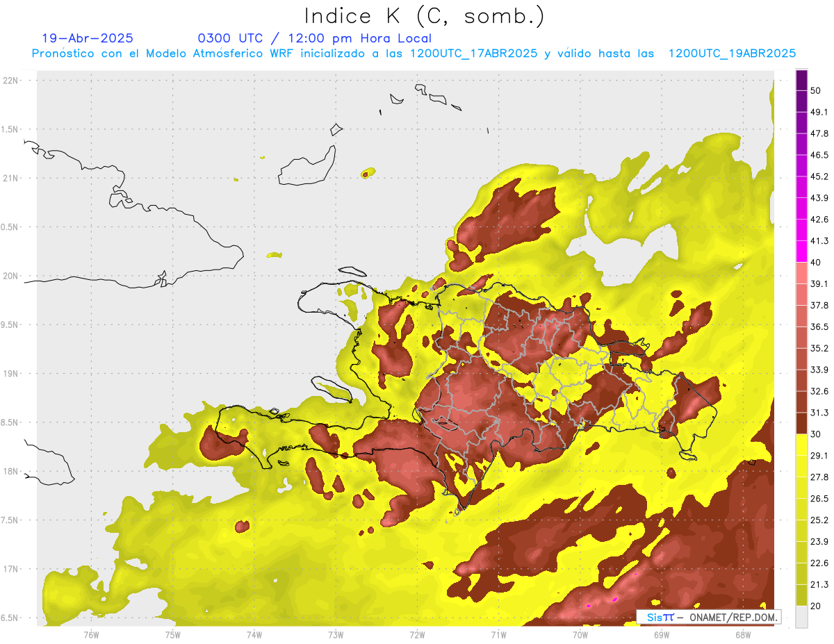Click the legend value "27.8"
Screen dimensions: 834x644
tap(819, 477)
